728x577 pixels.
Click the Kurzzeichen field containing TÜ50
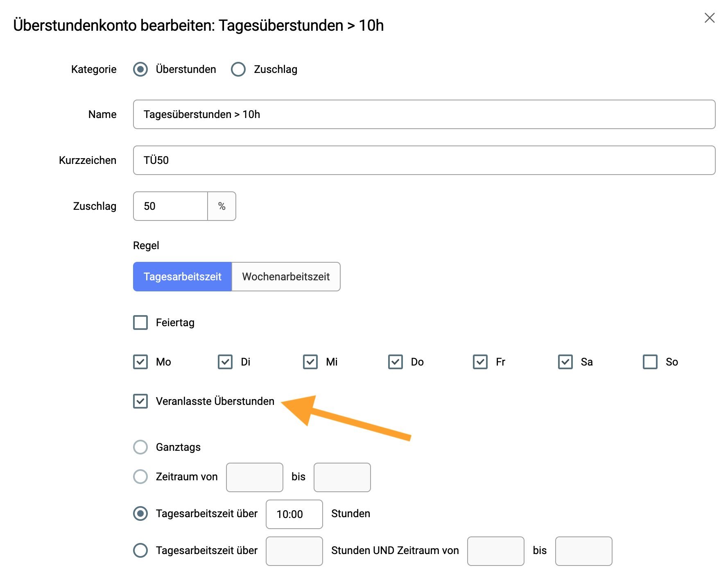click(x=424, y=160)
